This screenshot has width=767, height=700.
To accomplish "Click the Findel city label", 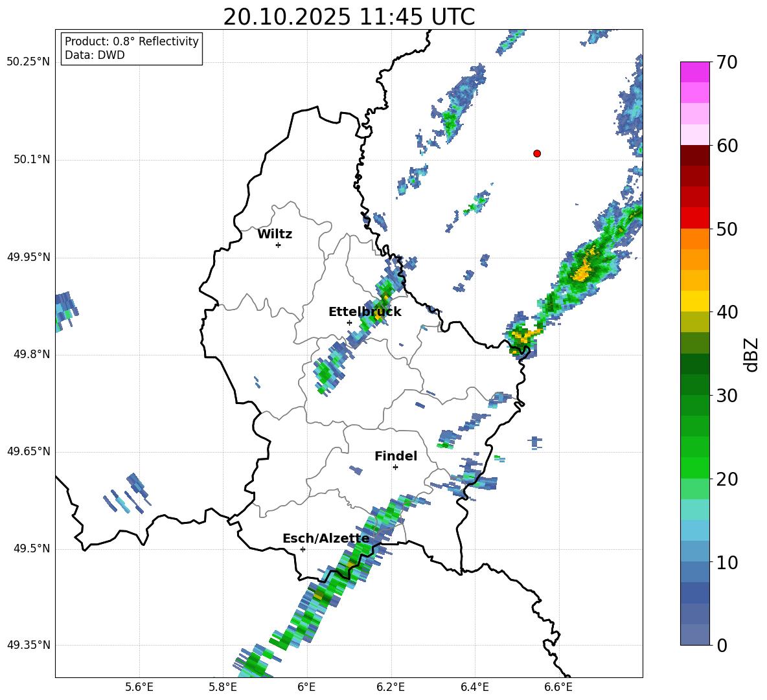I will click(396, 456).
